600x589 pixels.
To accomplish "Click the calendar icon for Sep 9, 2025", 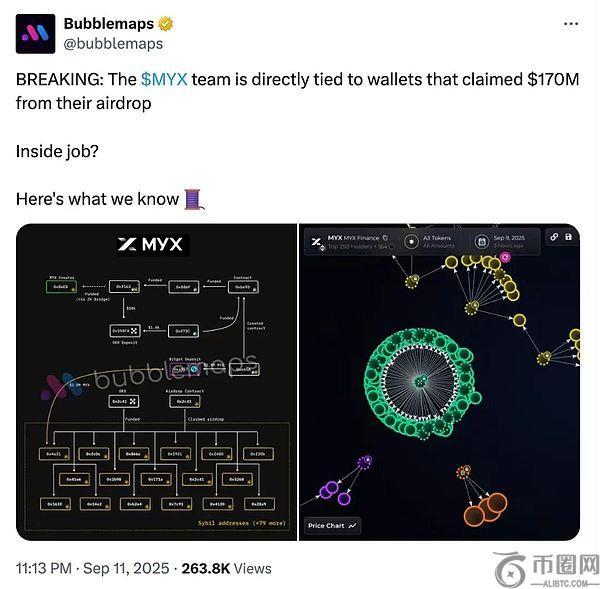I will (482, 241).
